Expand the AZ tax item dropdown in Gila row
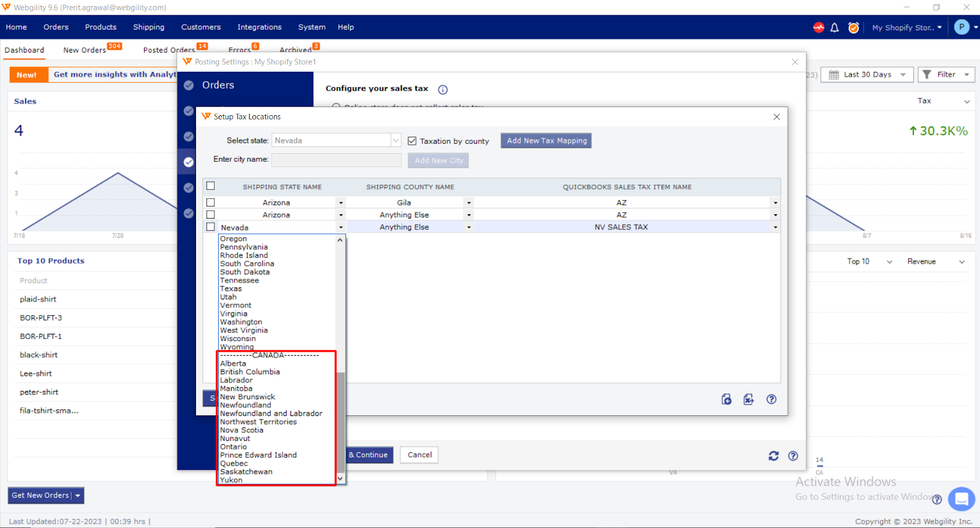Image resolution: width=980 pixels, height=528 pixels. click(x=775, y=203)
